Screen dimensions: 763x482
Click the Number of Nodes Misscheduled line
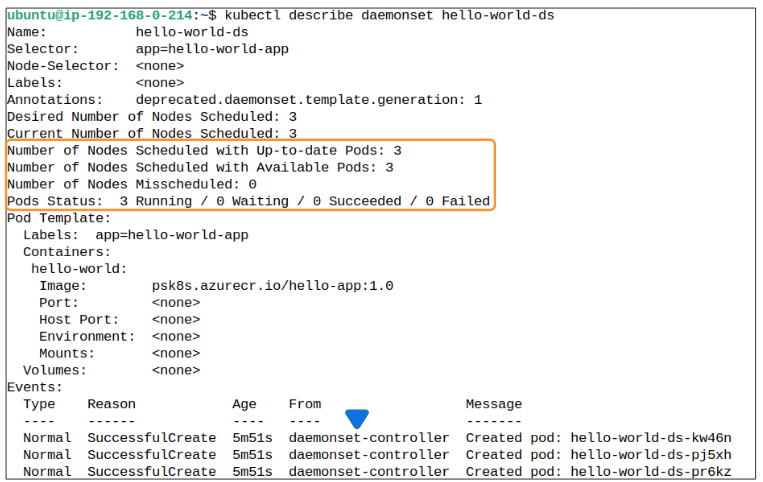[x=132, y=184]
